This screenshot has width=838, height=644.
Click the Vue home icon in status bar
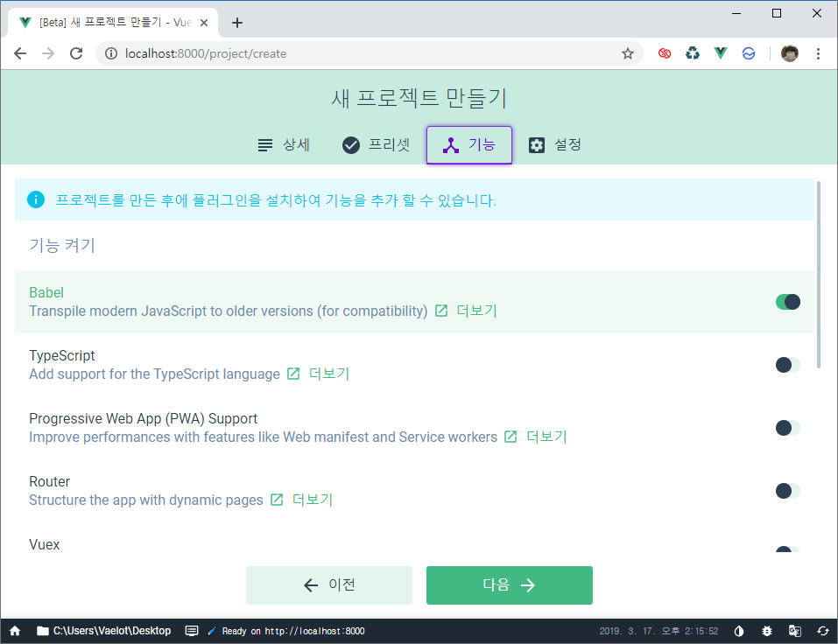point(14,630)
